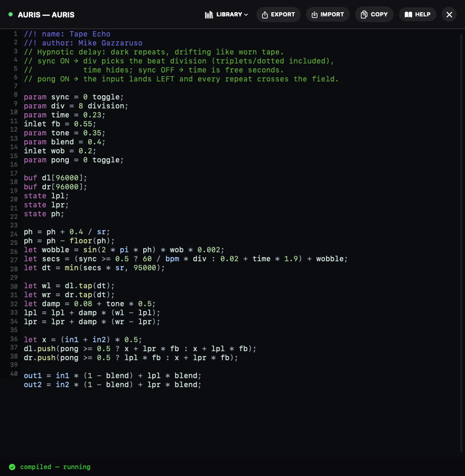Click the Library books icon
This screenshot has height=476, width=465.
pos(209,15)
